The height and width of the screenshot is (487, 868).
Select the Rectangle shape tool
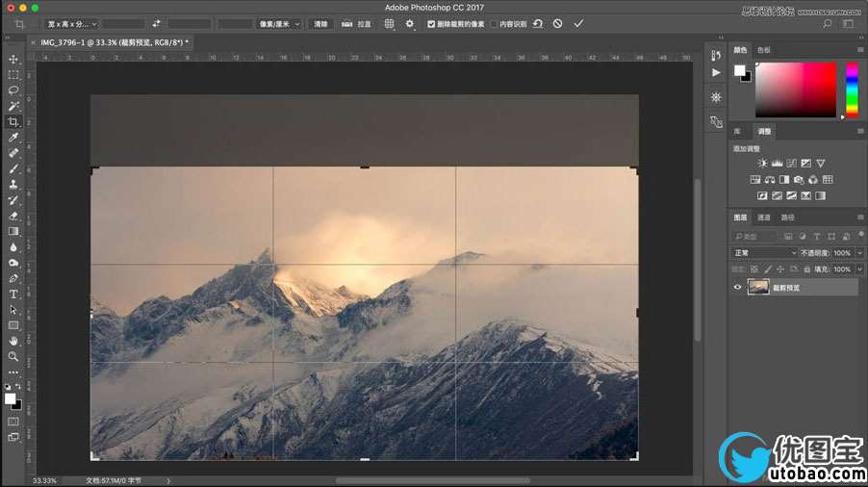coord(13,325)
